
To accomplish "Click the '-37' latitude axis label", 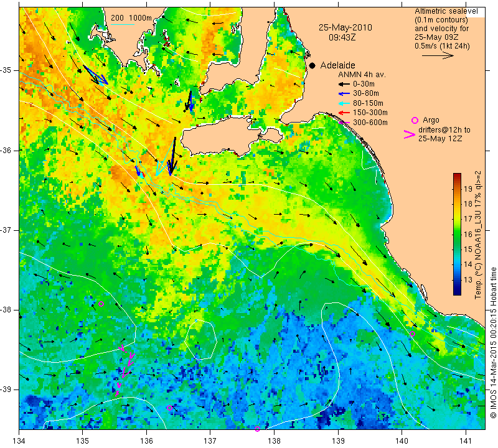I will 7,230.
